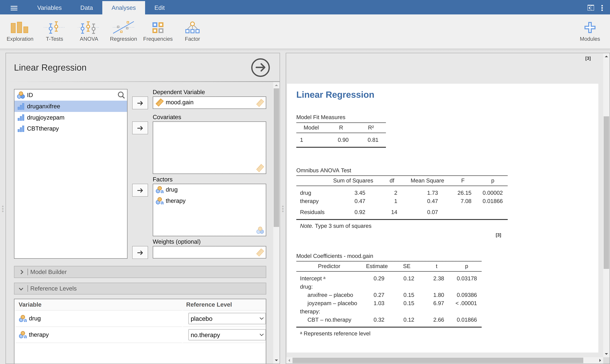Click the ID variable icon

21,95
